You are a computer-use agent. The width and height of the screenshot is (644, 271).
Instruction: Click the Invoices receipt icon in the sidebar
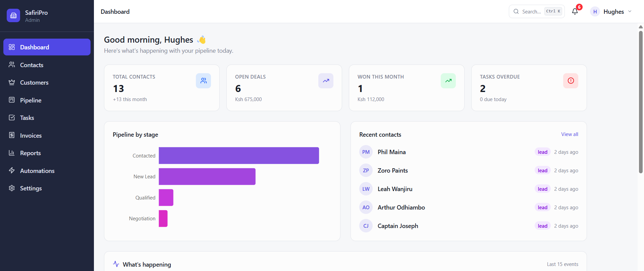(12, 135)
